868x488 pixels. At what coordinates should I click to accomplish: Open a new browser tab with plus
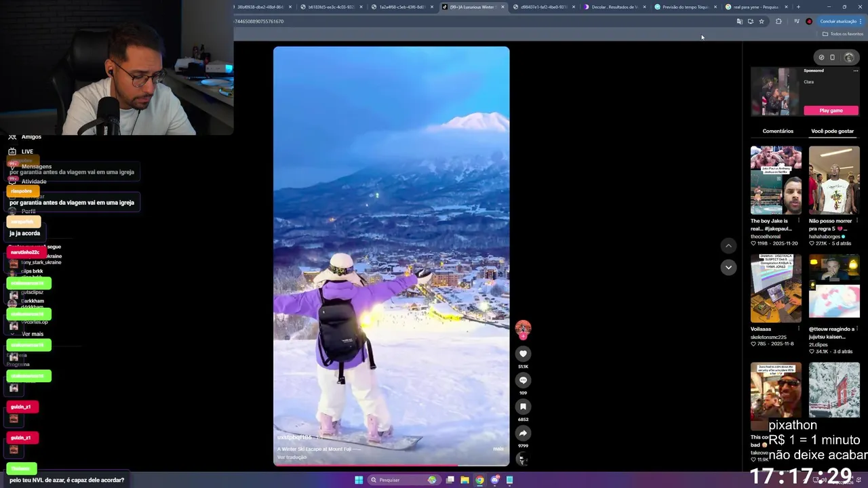pyautogui.click(x=798, y=7)
